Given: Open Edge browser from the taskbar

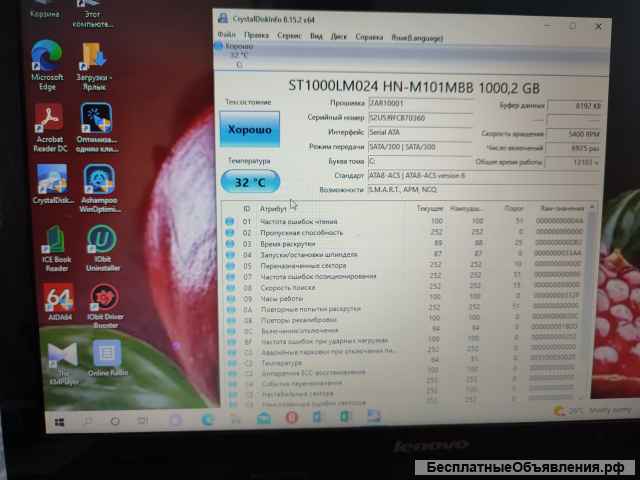Looking at the screenshot, I should pos(208,419).
